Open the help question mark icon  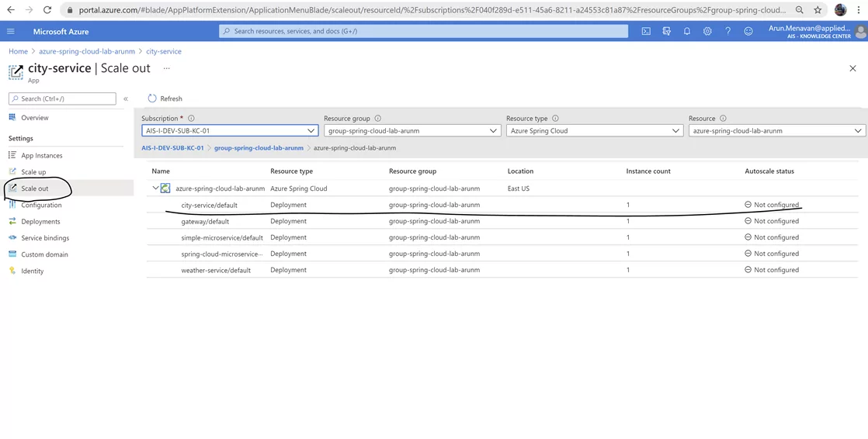(728, 32)
